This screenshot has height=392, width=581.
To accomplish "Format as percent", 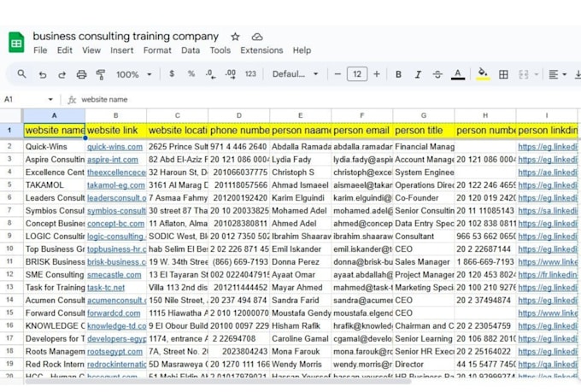I will 191,73.
